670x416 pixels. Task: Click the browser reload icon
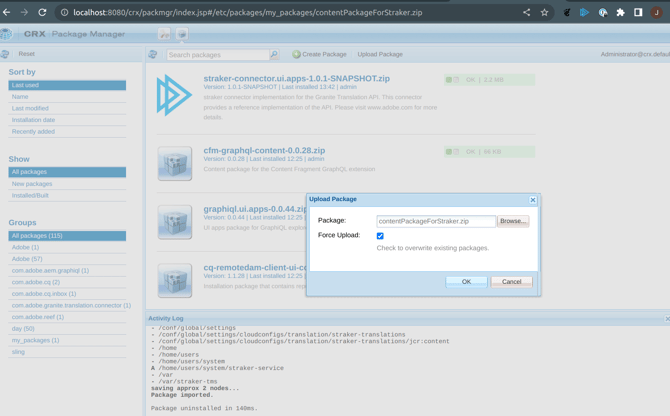(42, 13)
